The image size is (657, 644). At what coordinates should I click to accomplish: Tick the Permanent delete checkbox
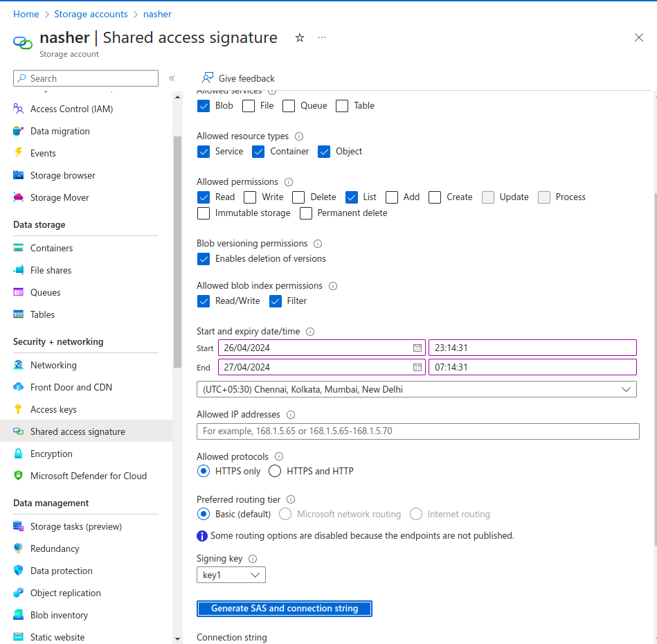tap(306, 213)
